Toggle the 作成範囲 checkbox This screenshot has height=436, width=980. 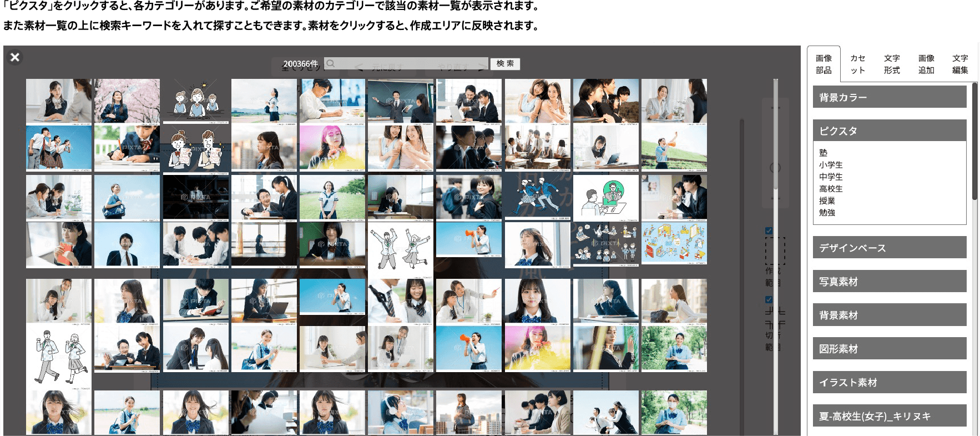tap(769, 231)
